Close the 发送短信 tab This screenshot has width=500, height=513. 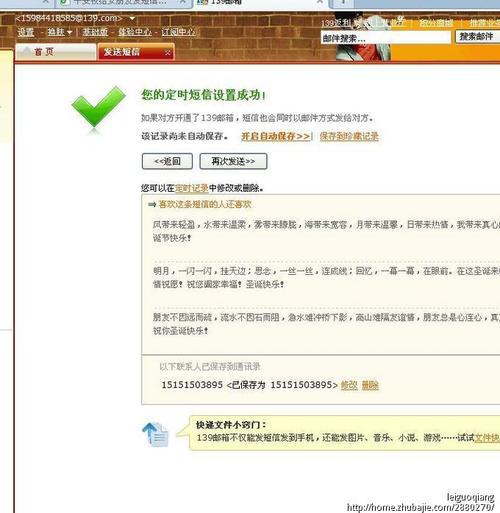pos(168,52)
